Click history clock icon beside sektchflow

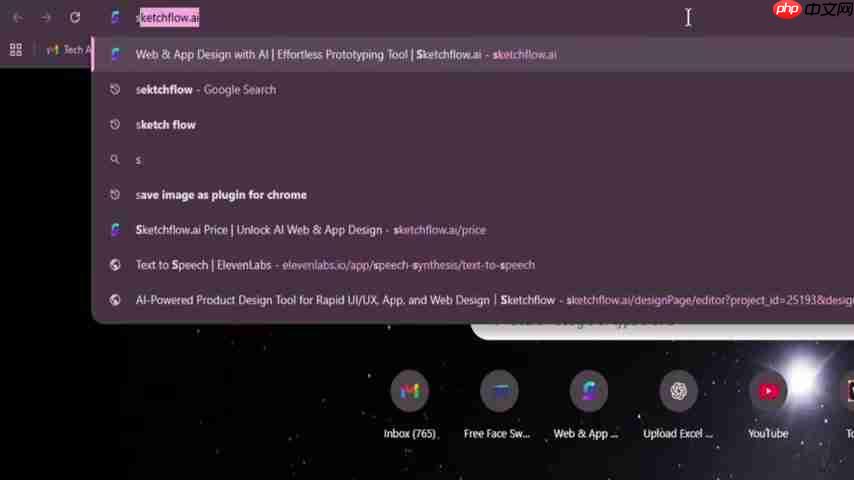click(x=115, y=89)
